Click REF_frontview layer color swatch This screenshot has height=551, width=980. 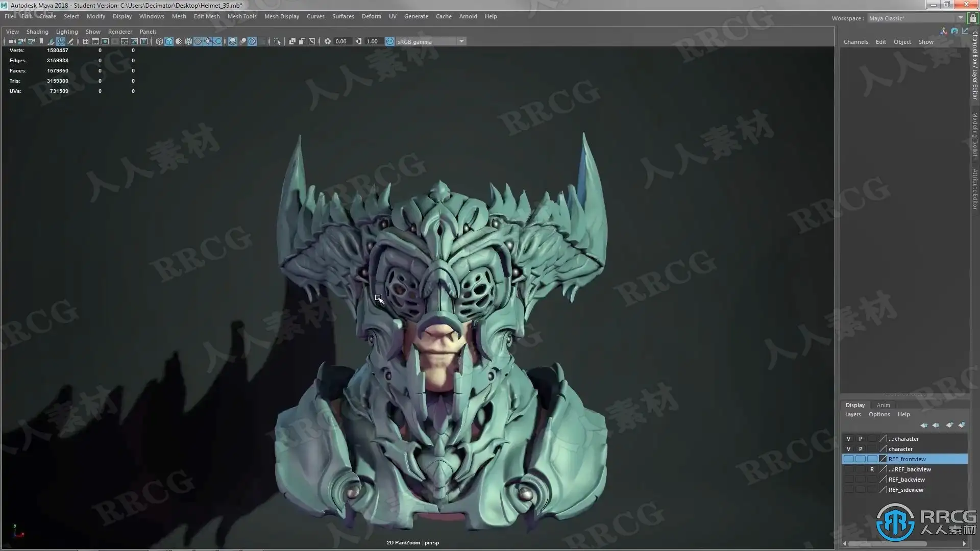(x=883, y=459)
